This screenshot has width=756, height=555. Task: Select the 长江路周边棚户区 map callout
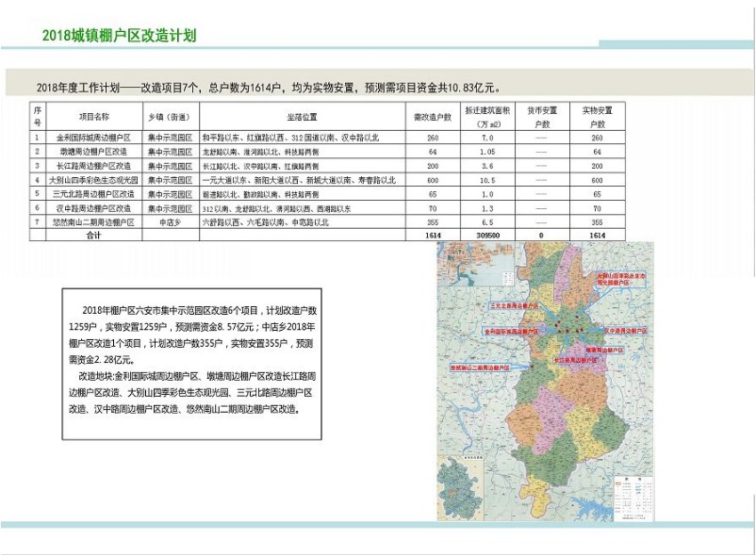click(x=574, y=359)
